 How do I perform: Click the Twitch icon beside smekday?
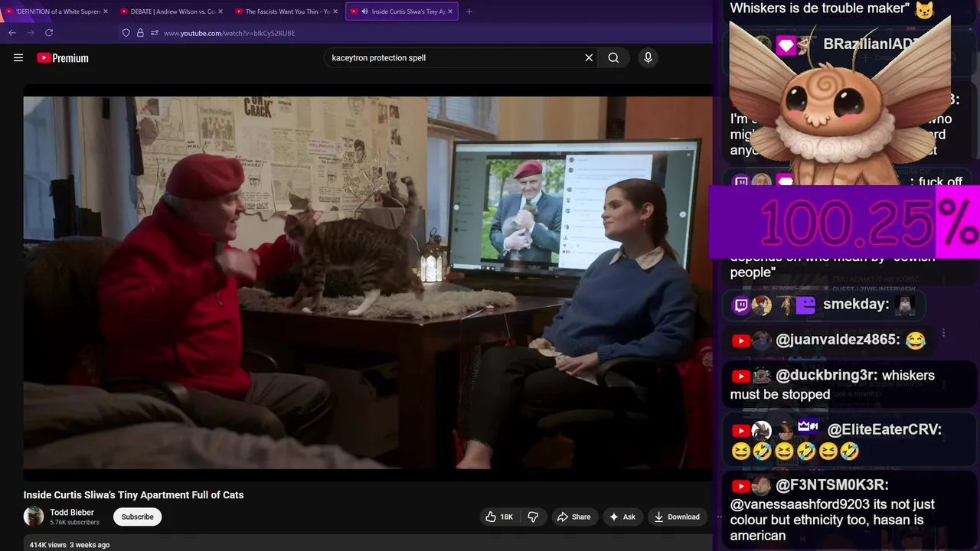coord(741,306)
